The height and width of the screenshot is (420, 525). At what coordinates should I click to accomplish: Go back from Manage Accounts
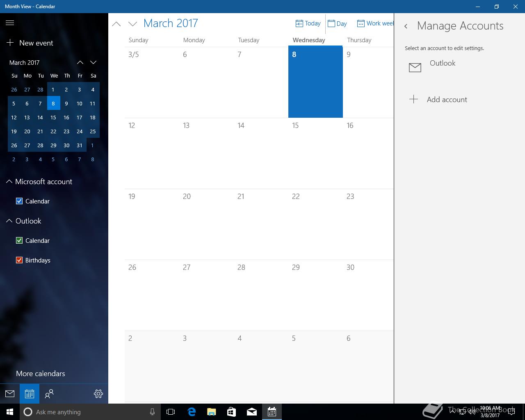[x=406, y=26]
